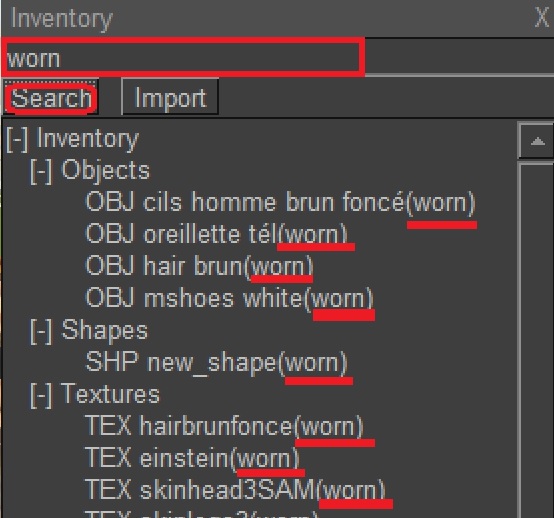This screenshot has width=554, height=518.
Task: Collapse the root Inventory folder
Action: (17, 139)
